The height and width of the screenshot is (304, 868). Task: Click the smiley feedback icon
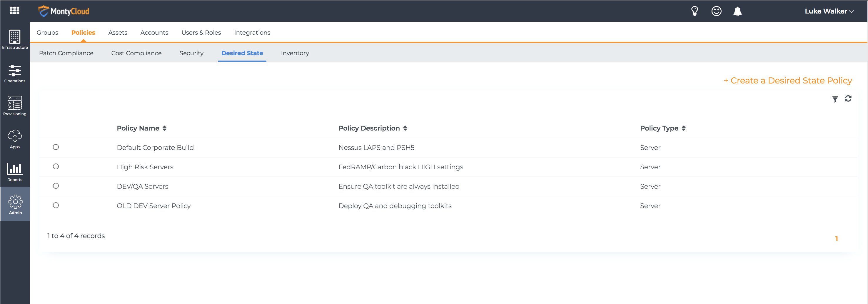coord(716,11)
